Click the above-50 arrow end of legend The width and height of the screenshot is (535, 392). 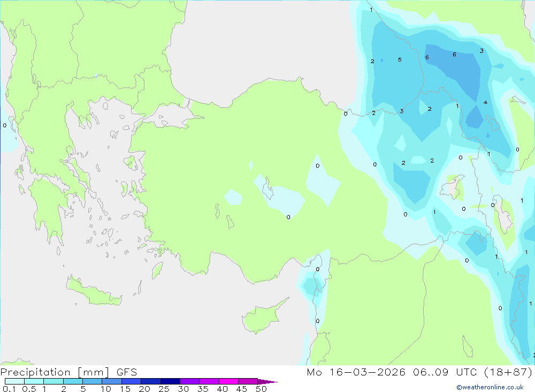(x=267, y=381)
